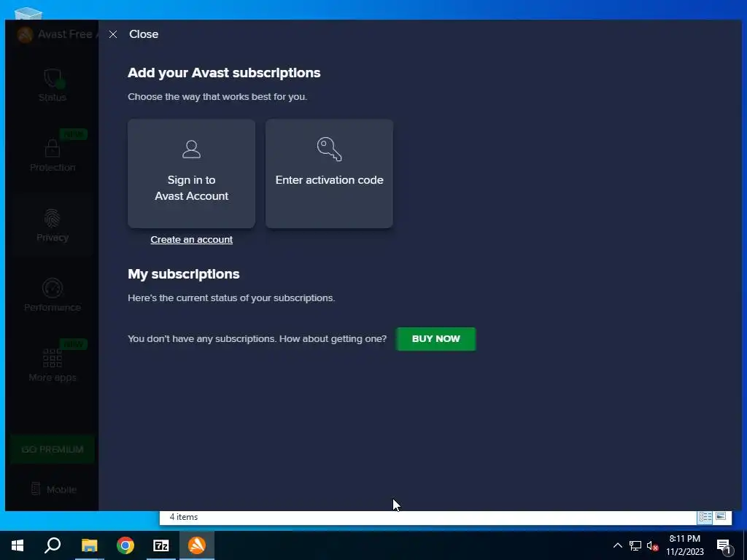Click the Sign in to Avast Account card
Image resolution: width=747 pixels, height=560 pixels.
click(x=192, y=174)
